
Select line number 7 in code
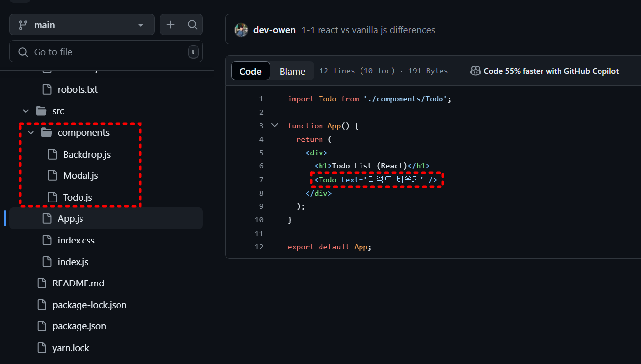tap(261, 179)
